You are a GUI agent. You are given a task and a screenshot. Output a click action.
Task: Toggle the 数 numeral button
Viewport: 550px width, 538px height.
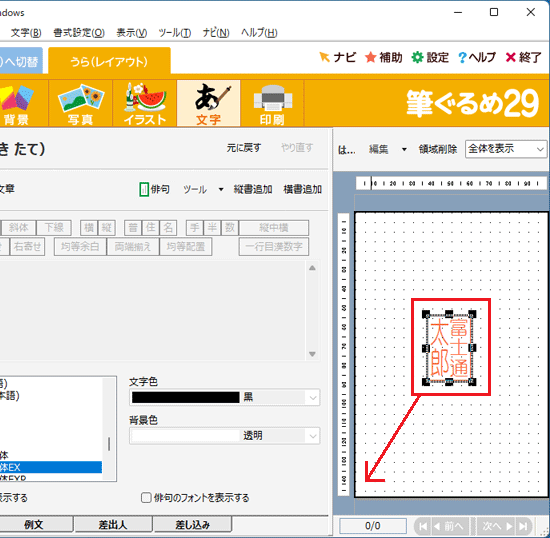point(230,228)
